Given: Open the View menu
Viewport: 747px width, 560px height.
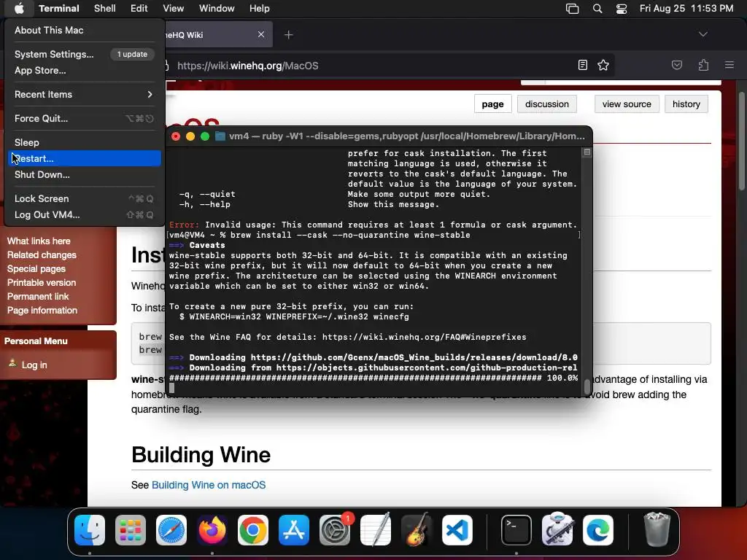Looking at the screenshot, I should [x=174, y=9].
